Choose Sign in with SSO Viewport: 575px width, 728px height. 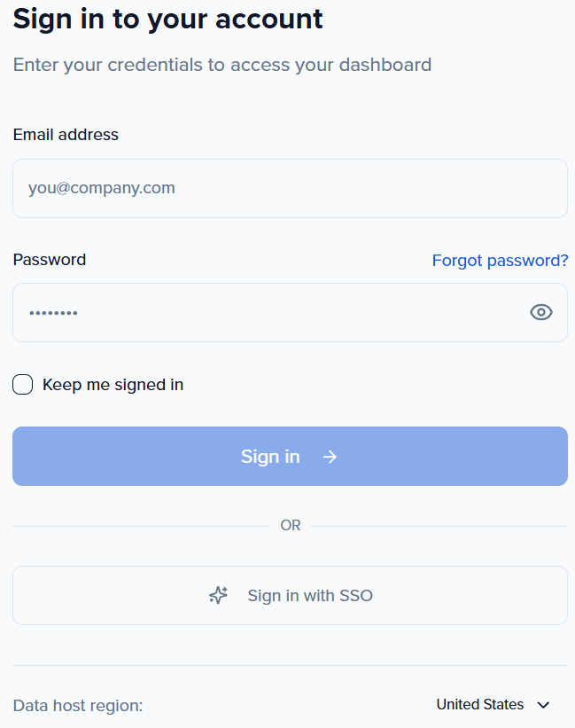point(290,596)
